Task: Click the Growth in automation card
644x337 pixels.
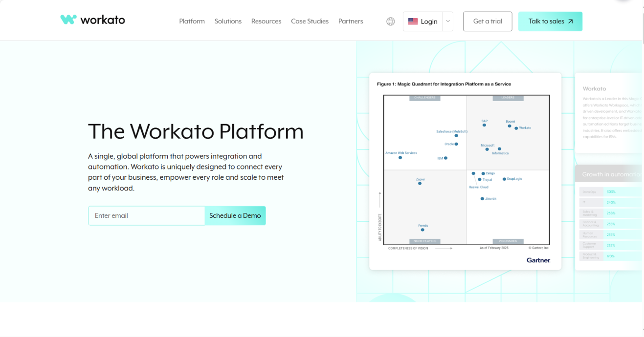Action: [609, 217]
